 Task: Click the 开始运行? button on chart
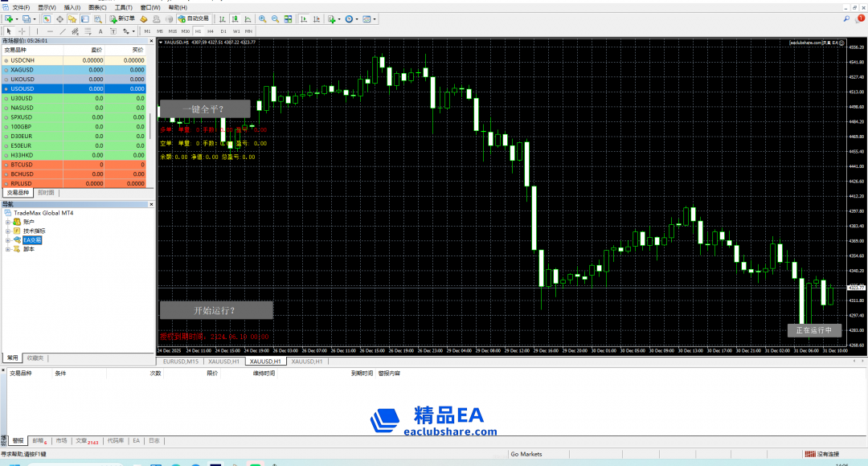point(215,310)
